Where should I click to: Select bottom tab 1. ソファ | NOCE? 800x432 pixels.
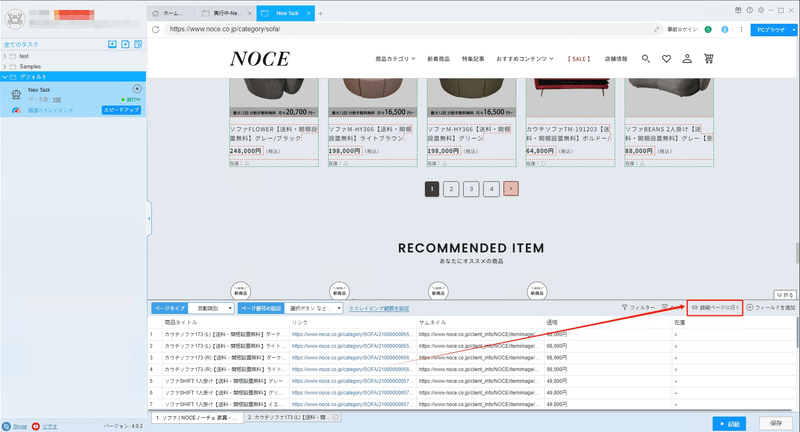click(x=196, y=417)
